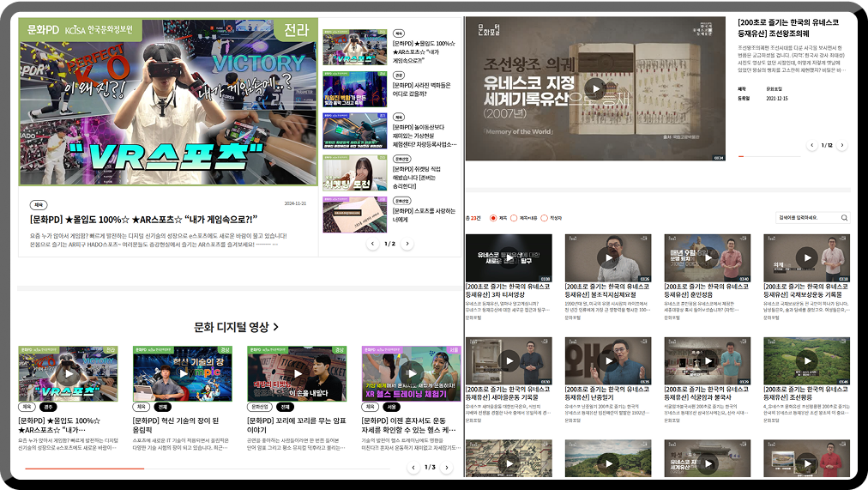The image size is (868, 490).
Task: Go to previous slide of 1/12 carousel
Action: coord(812,145)
